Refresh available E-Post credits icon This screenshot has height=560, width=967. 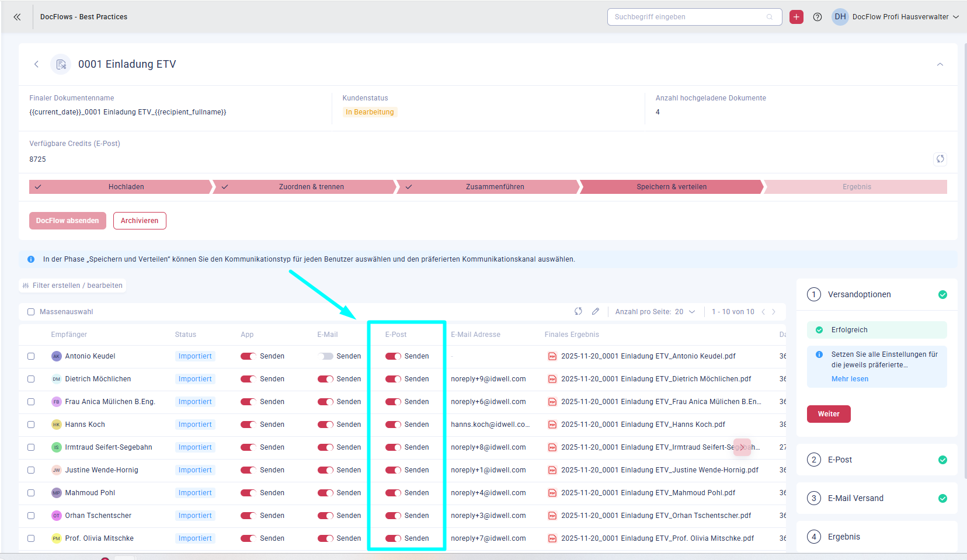[940, 159]
